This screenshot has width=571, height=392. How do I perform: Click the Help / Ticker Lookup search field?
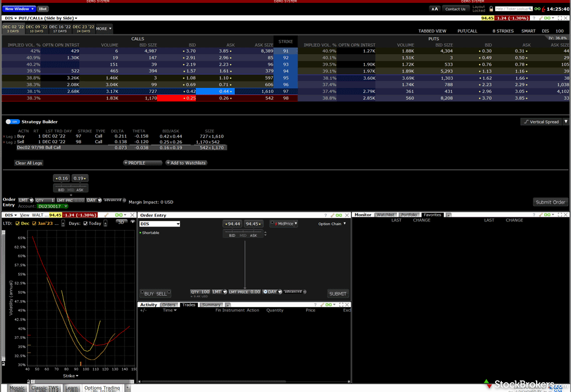[x=509, y=9]
